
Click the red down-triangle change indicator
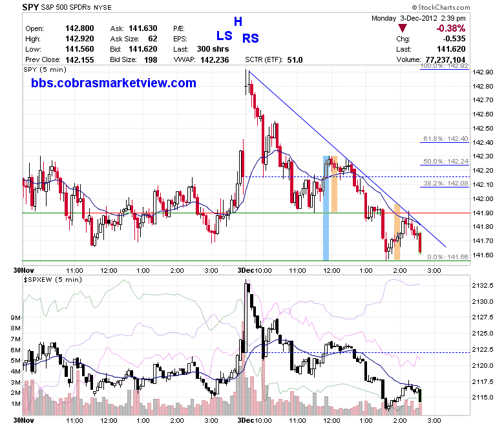click(403, 28)
